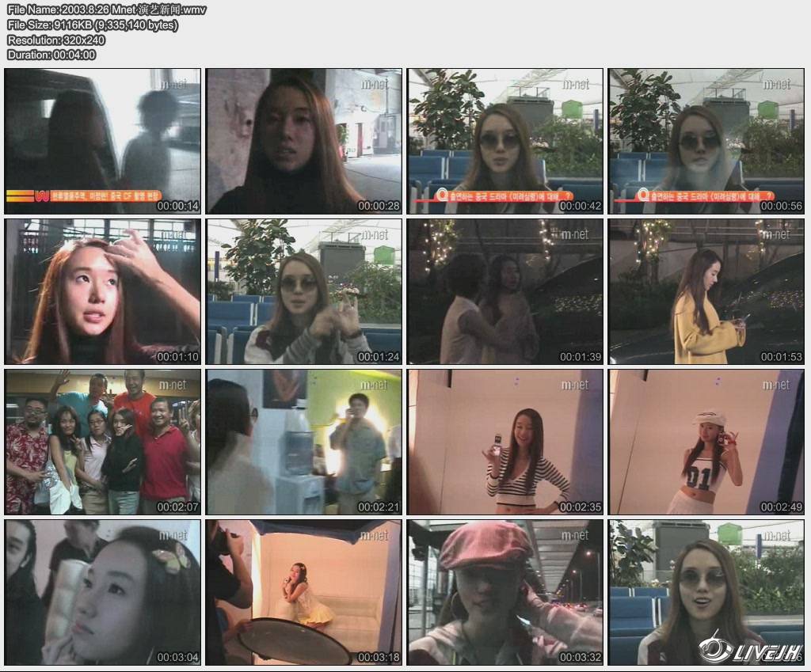Select the photo shoot frame at 00:03:18
This screenshot has height=672, width=811.
coord(304,592)
